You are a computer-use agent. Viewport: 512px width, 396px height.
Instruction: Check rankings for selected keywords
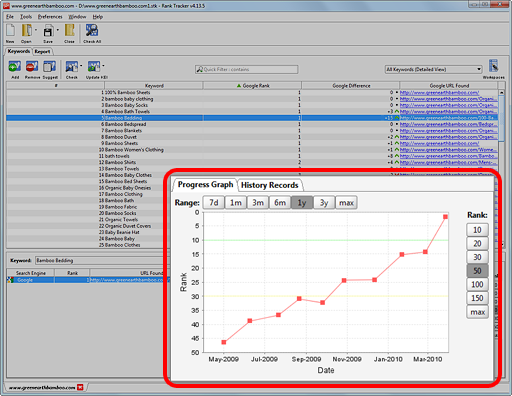click(x=71, y=67)
